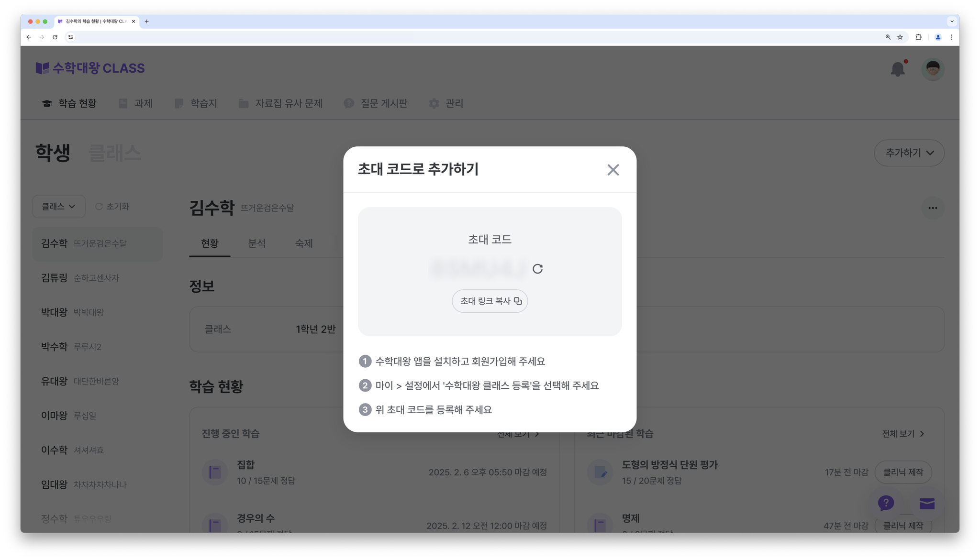Open the 집합 assignment icon

click(215, 472)
